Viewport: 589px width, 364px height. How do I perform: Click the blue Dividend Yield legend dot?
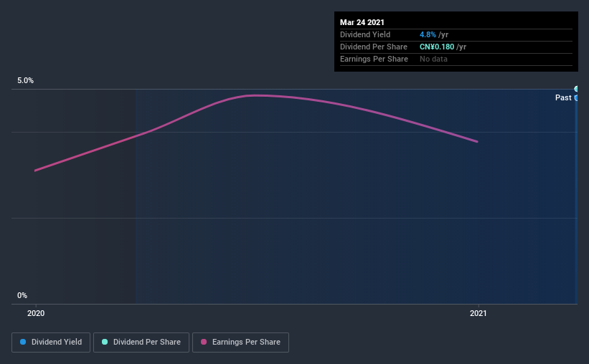click(23, 342)
